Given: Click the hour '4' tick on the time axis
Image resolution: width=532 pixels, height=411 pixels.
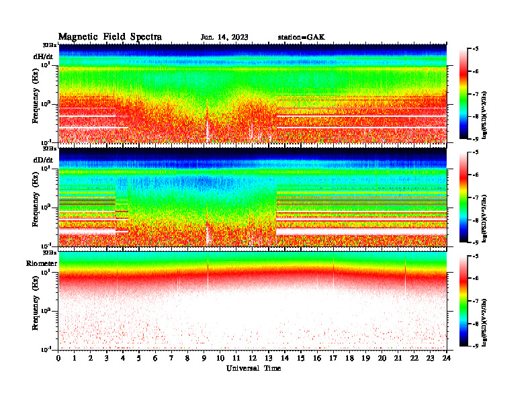Looking at the screenshot, I should (123, 358).
